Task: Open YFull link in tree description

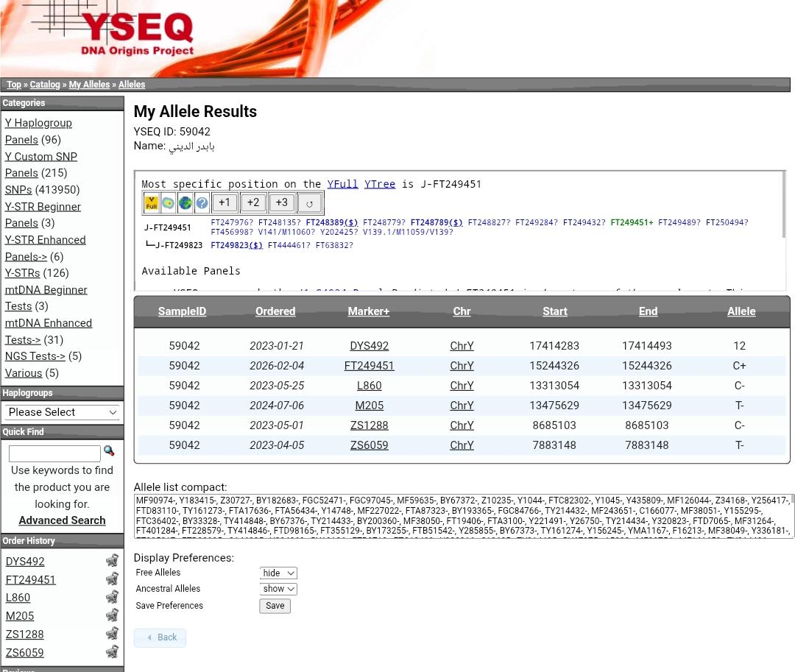Action: tap(342, 184)
